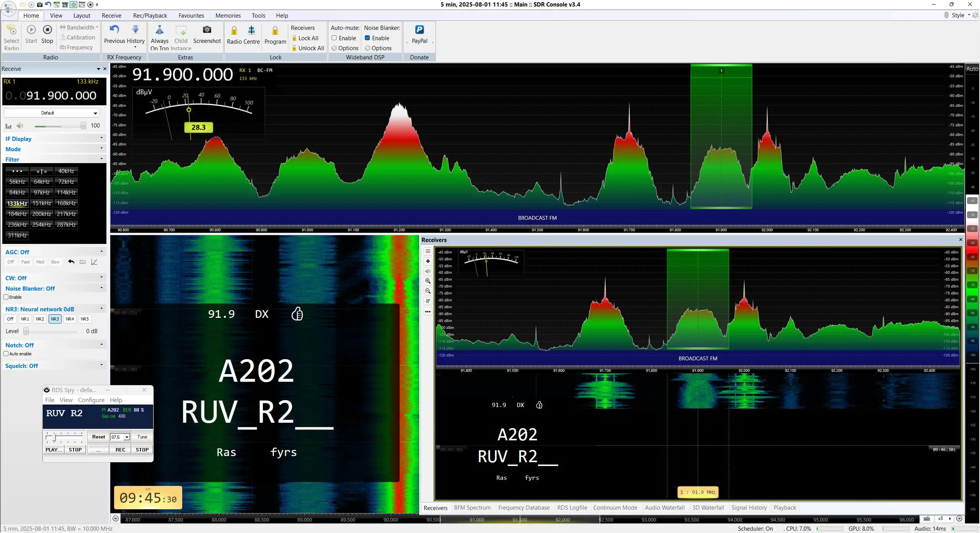The width and height of the screenshot is (980, 533).
Task: Click PLAY... in RDS Spy
Action: [54, 450]
